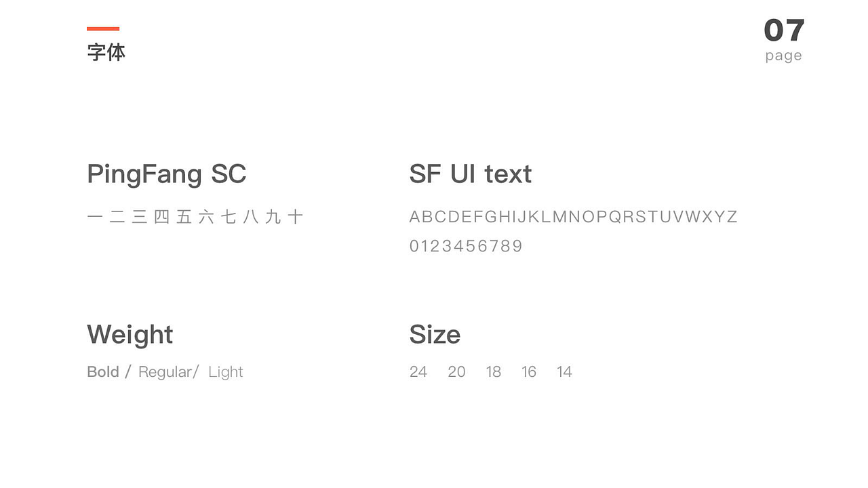Viewport: 868px width, 488px height.
Task: Pick font size 20
Action: (456, 372)
